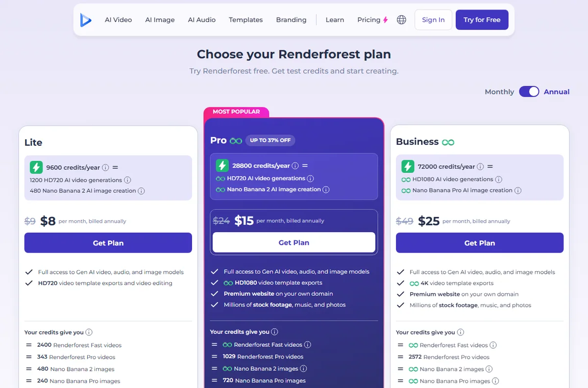Click the $8 per month Lite price

click(x=48, y=221)
